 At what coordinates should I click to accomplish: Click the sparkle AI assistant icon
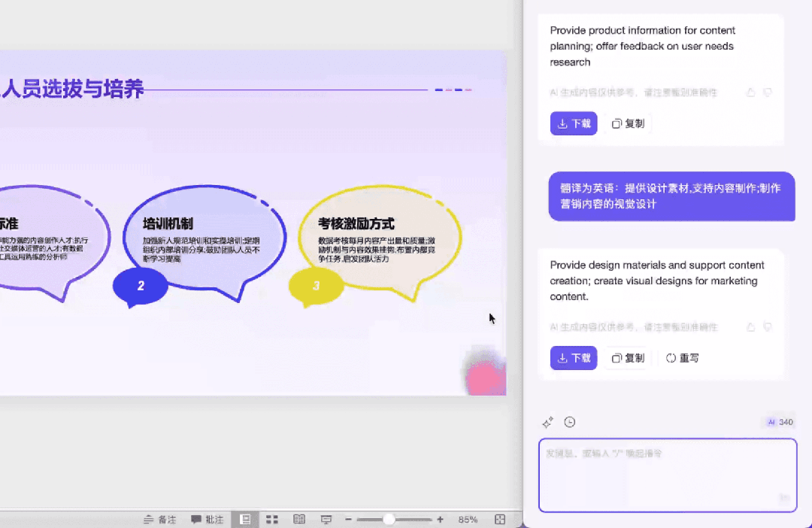[547, 422]
